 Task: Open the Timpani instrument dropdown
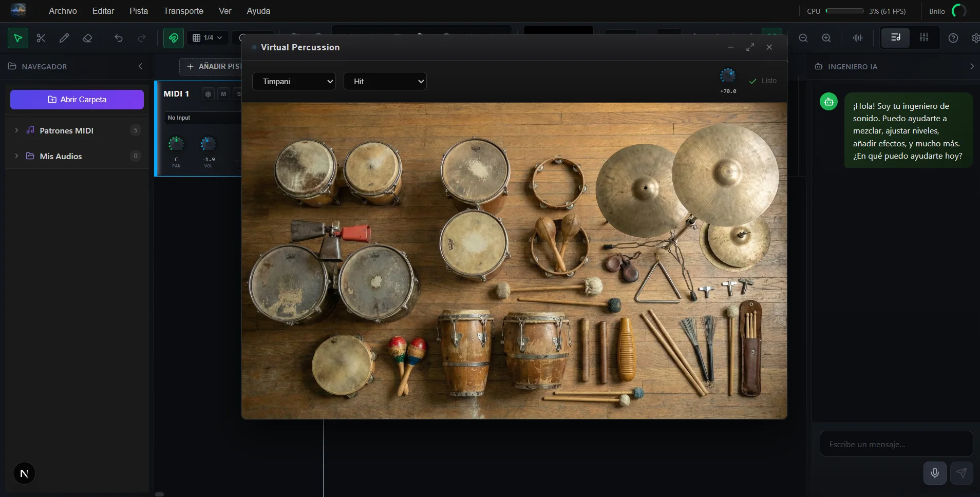coord(294,81)
